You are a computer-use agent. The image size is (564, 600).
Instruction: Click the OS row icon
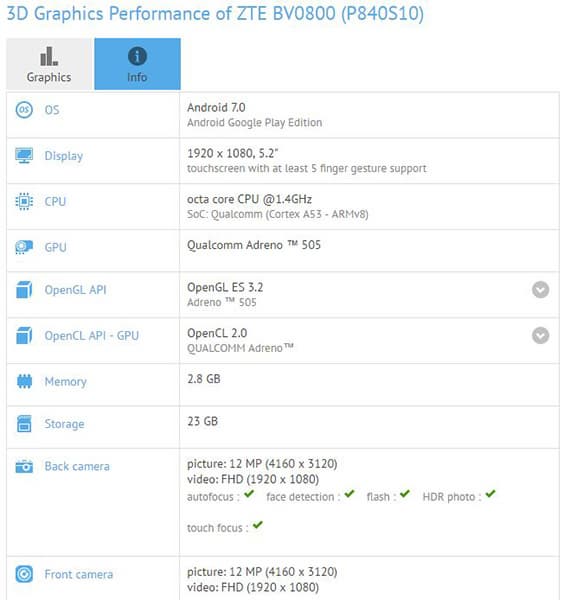pyautogui.click(x=24, y=110)
